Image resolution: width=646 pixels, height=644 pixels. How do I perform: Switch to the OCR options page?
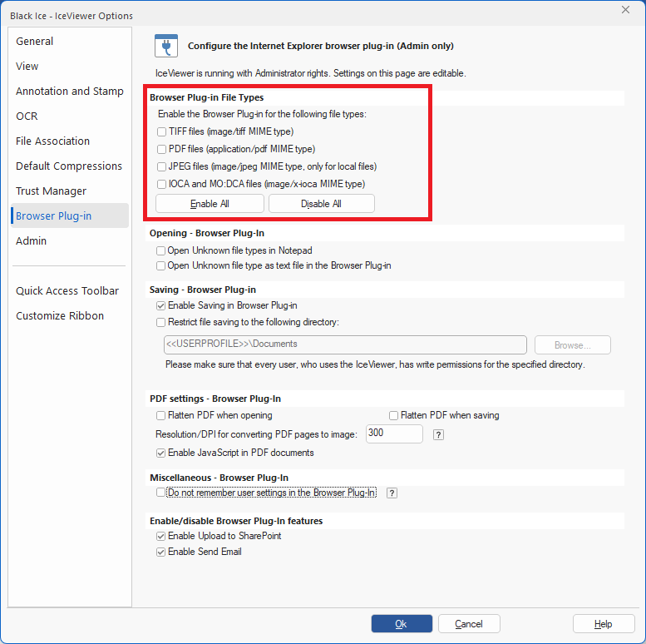point(27,116)
